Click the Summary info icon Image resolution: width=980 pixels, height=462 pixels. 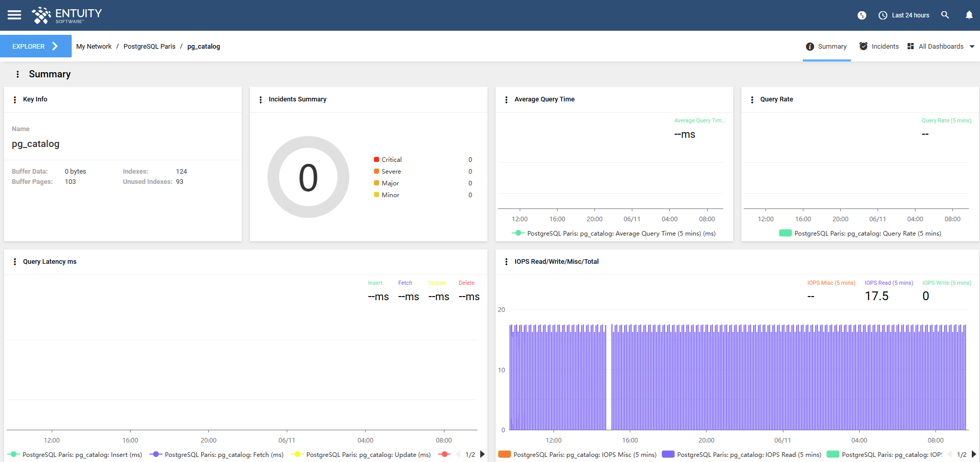[x=810, y=47]
